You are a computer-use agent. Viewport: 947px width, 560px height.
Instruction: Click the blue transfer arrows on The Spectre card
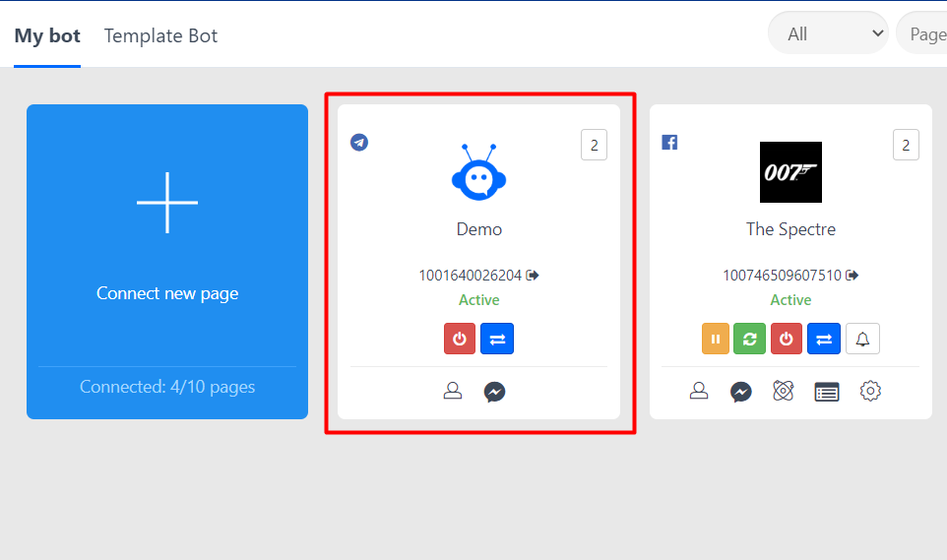[x=824, y=339]
